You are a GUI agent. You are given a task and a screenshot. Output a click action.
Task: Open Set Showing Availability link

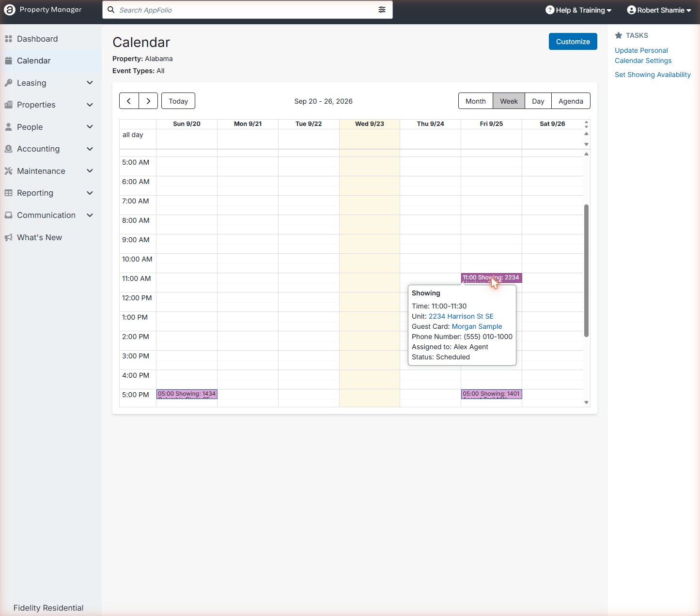[x=653, y=75]
